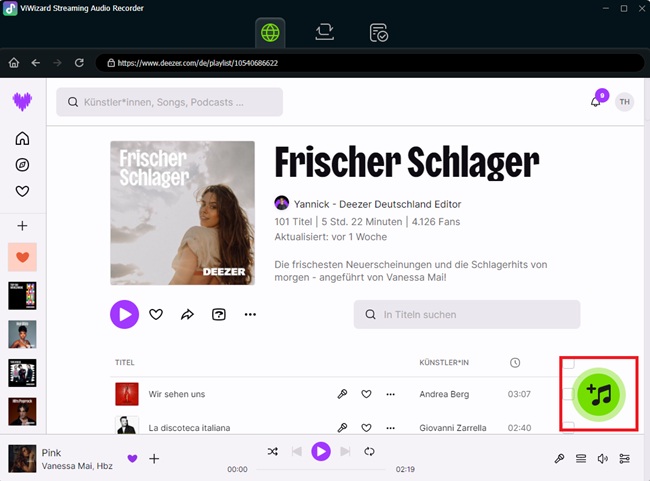Click the sidebar plus to create playlist

click(x=22, y=226)
